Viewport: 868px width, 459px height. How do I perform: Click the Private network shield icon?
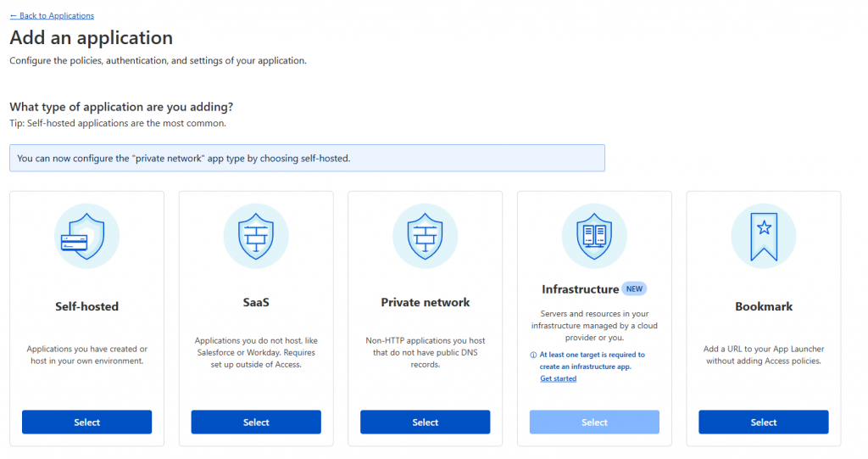pyautogui.click(x=426, y=236)
